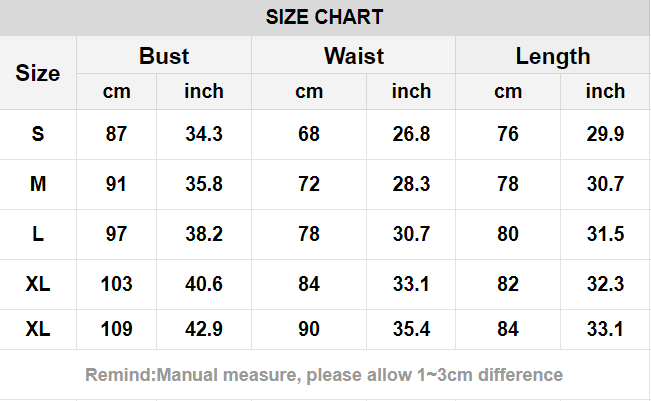Click the Length column header
Image resolution: width=651 pixels, height=401 pixels.
click(x=553, y=56)
